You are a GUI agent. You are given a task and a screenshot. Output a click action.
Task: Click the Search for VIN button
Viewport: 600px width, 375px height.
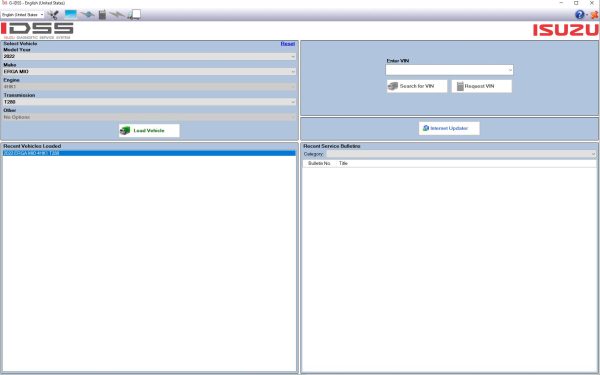(x=417, y=86)
